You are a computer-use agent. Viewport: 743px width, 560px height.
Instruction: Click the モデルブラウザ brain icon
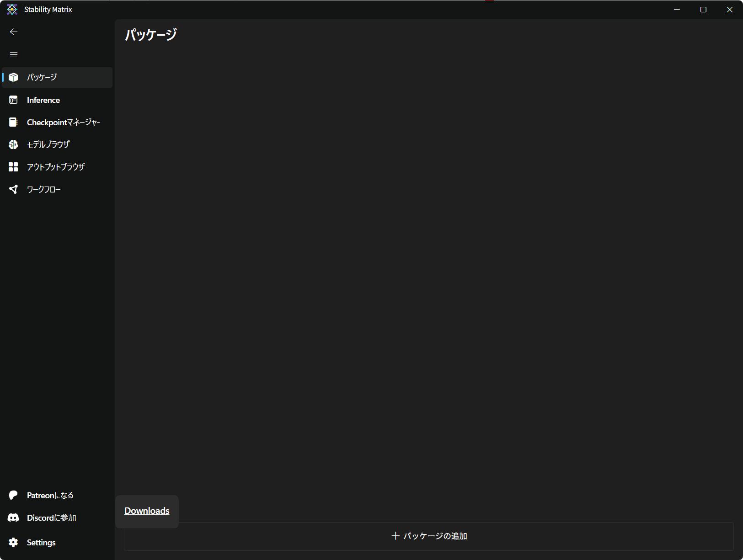[x=13, y=144]
